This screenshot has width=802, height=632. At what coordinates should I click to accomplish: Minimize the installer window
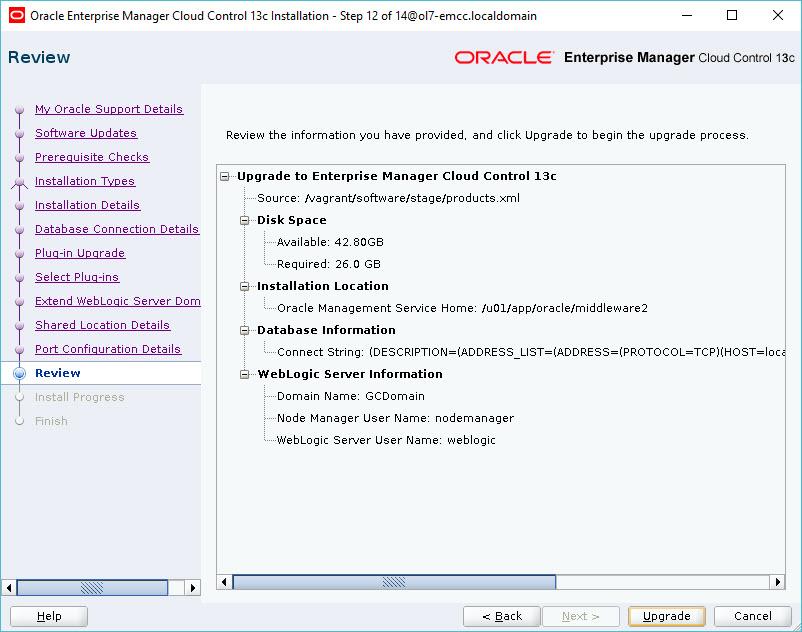coord(687,15)
